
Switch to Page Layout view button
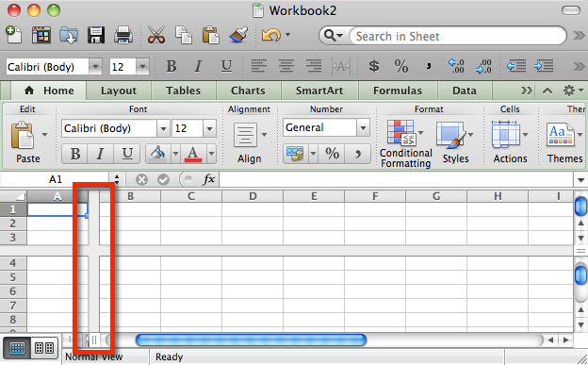pyautogui.click(x=44, y=348)
